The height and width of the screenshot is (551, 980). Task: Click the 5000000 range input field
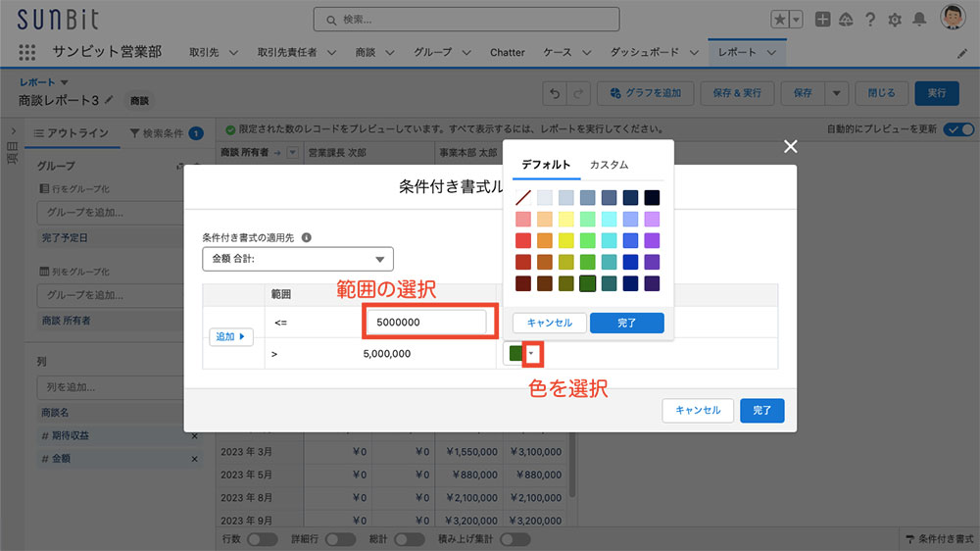(x=427, y=323)
